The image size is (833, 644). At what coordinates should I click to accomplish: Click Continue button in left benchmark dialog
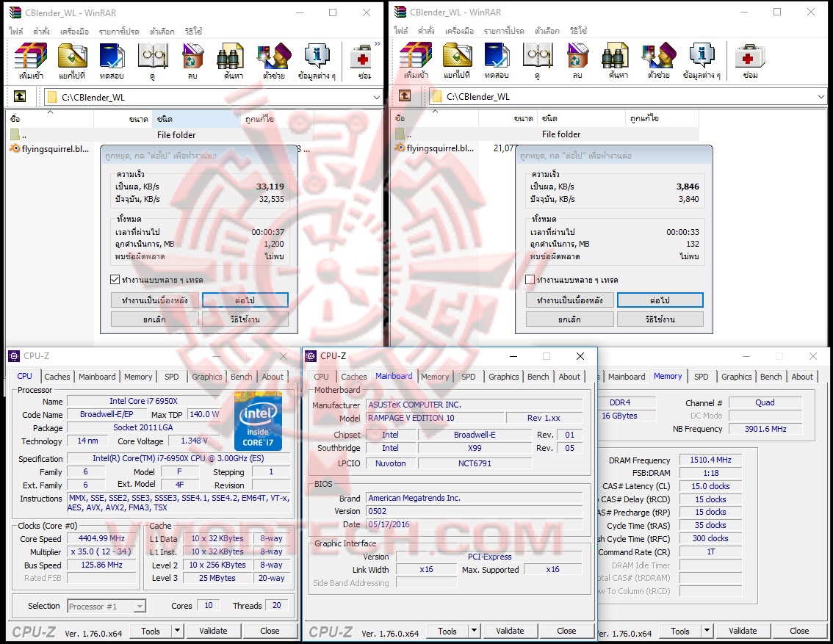point(245,300)
